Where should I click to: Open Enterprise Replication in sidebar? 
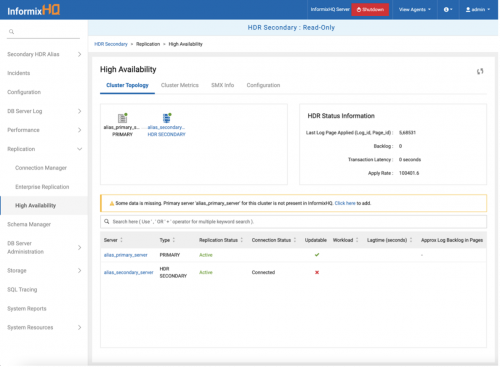pos(42,187)
